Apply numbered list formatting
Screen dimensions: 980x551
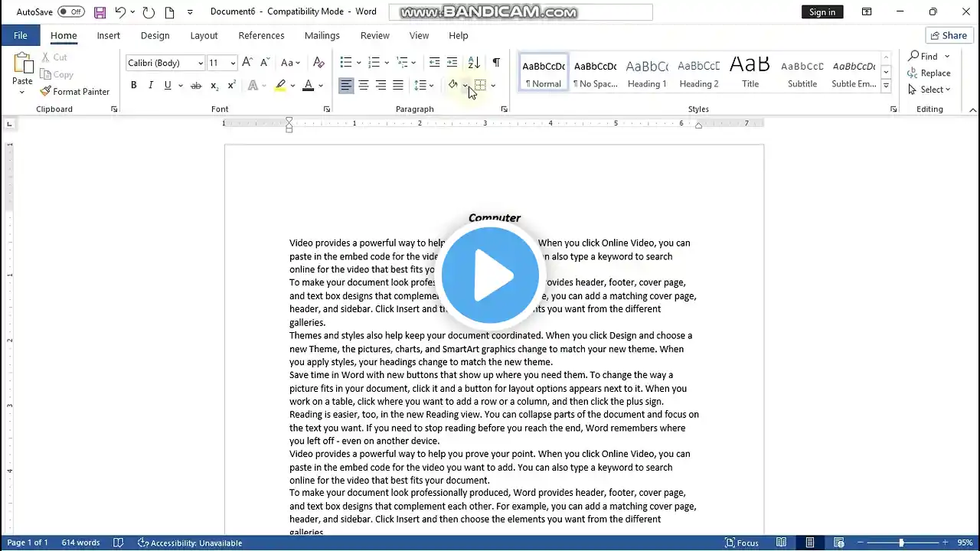tap(374, 63)
